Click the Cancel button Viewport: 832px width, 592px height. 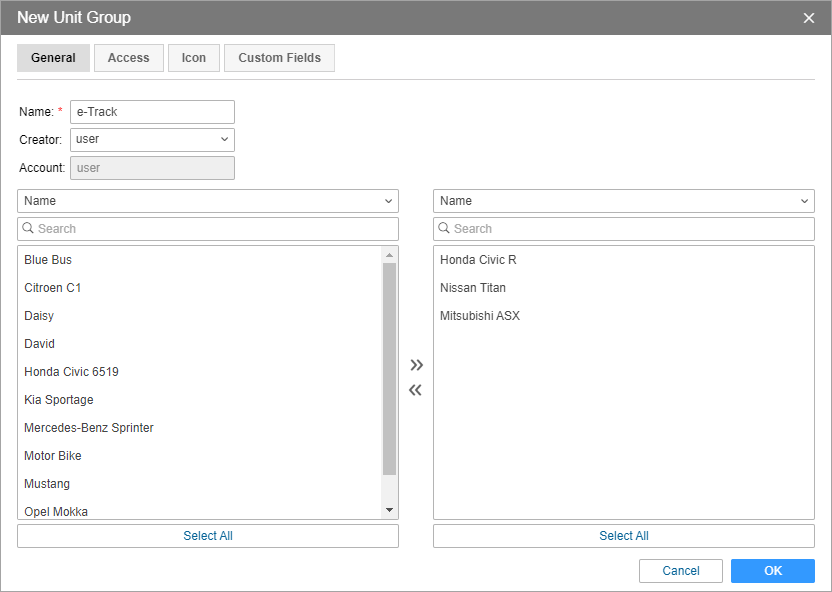[681, 571]
